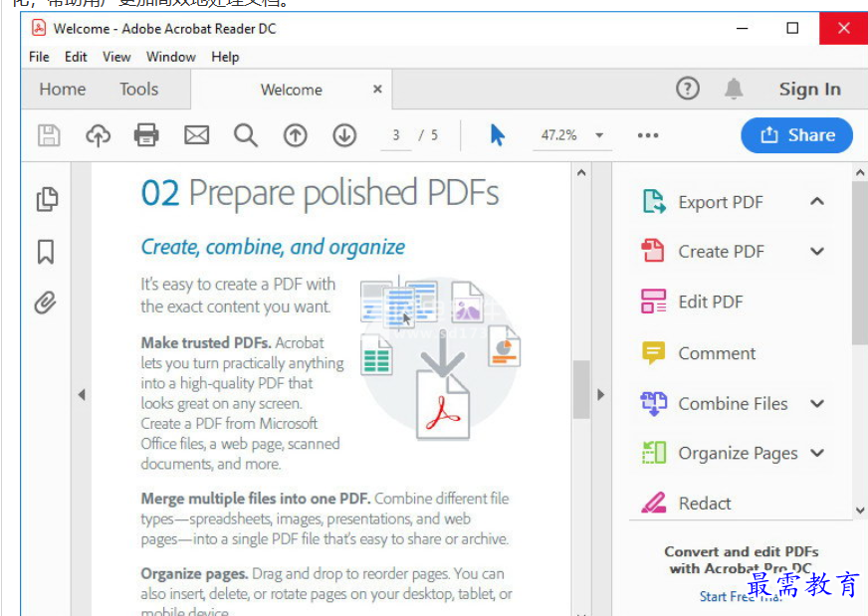Click the Export PDF tool icon
868x616 pixels.
654,201
